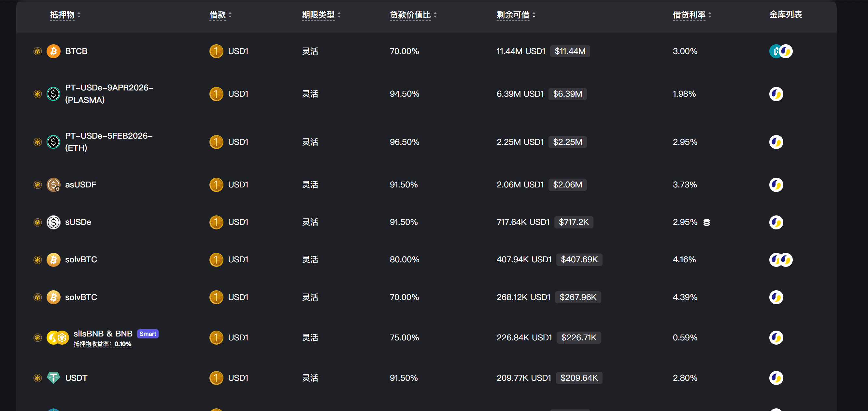Click the slisBNB & BNB pair icon
The image size is (868, 411).
[58, 337]
